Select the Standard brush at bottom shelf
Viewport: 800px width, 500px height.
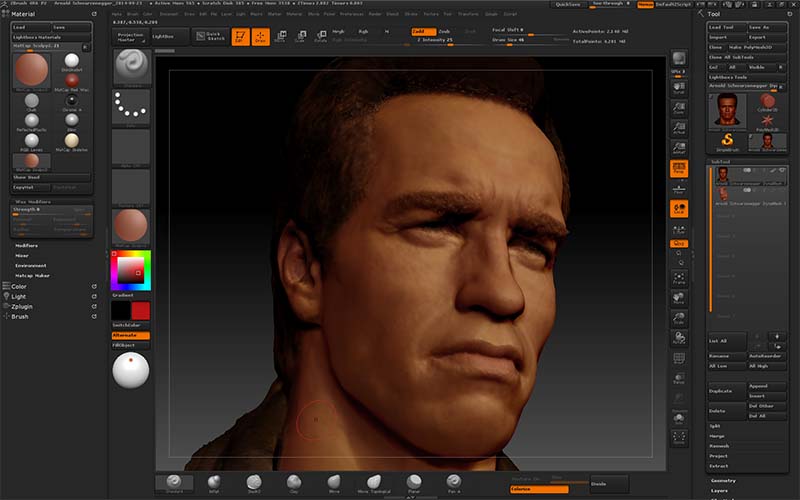click(x=174, y=483)
